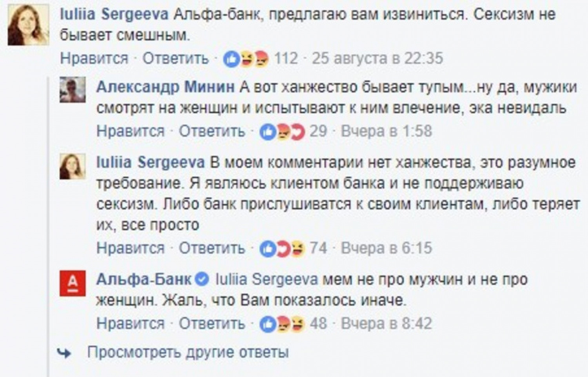Click the red Альфа-Банк logo avatar

coord(73,283)
